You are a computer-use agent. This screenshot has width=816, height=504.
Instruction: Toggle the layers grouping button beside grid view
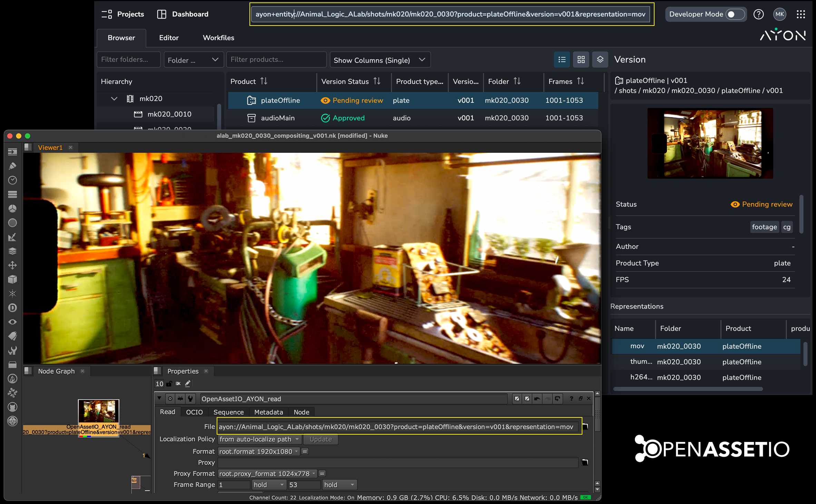600,60
